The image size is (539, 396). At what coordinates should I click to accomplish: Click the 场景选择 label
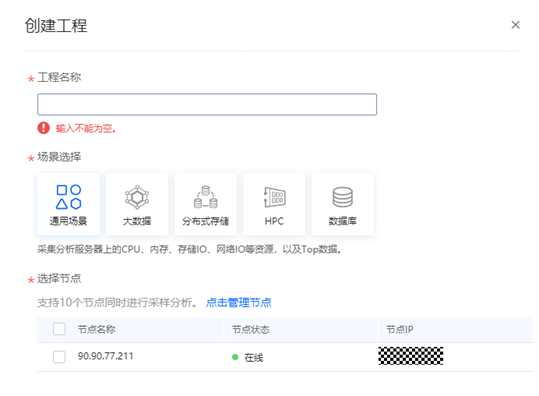[59, 157]
